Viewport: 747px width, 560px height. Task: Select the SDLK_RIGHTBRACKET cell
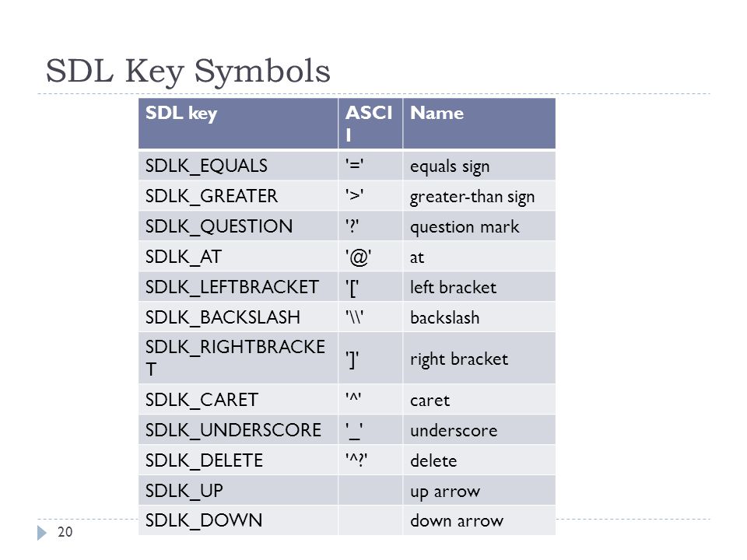pyautogui.click(x=238, y=358)
